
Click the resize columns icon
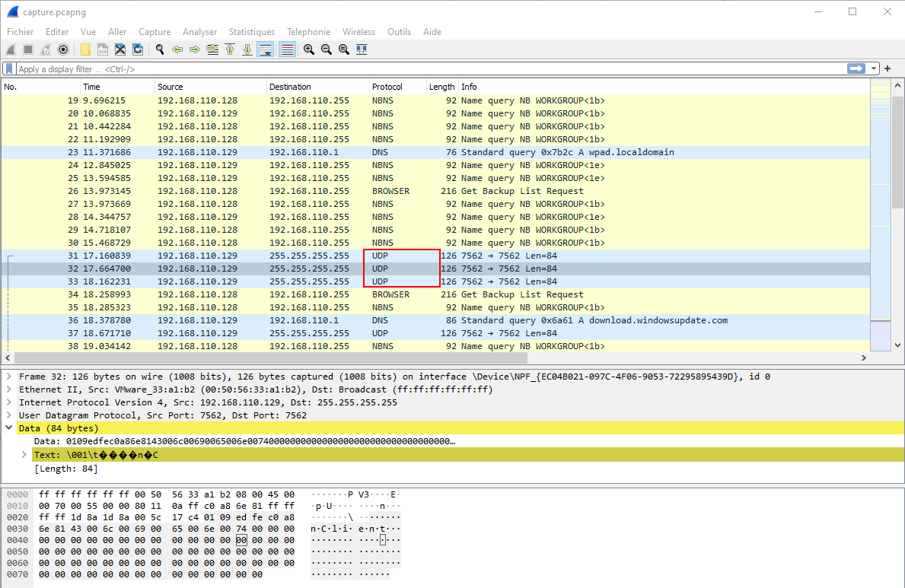coord(362,49)
